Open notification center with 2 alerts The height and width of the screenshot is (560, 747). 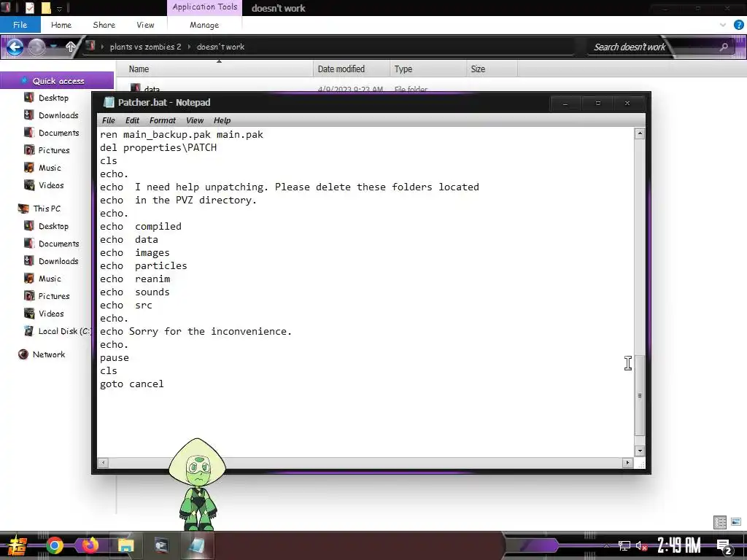[724, 546]
